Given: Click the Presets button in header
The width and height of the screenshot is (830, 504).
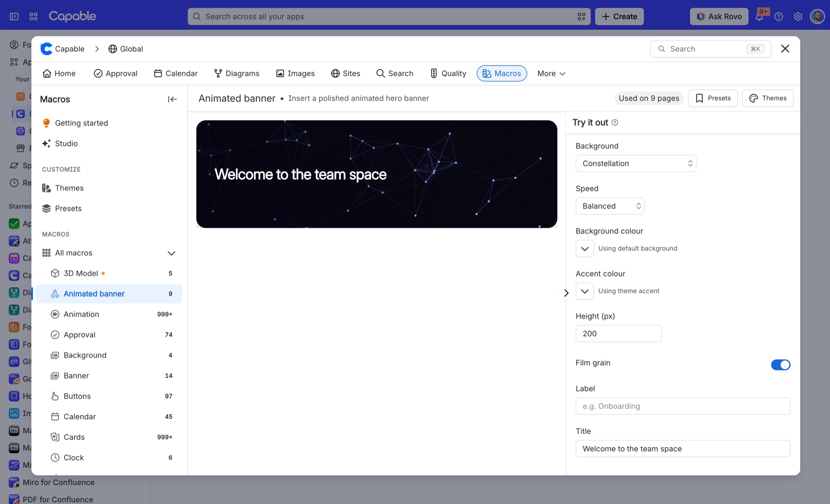Looking at the screenshot, I should click(x=713, y=98).
